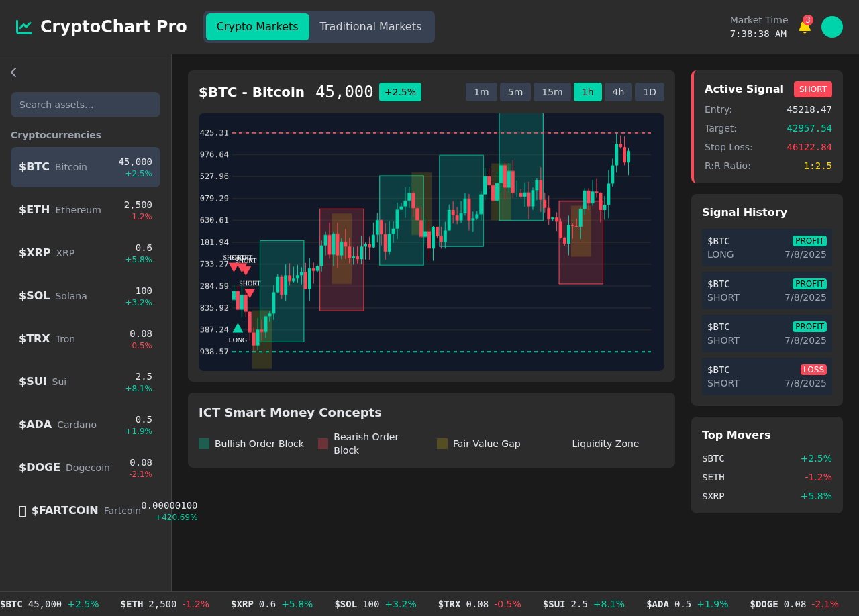
Task: Click the +2.5% badge beside the BTC price
Action: [x=400, y=92]
